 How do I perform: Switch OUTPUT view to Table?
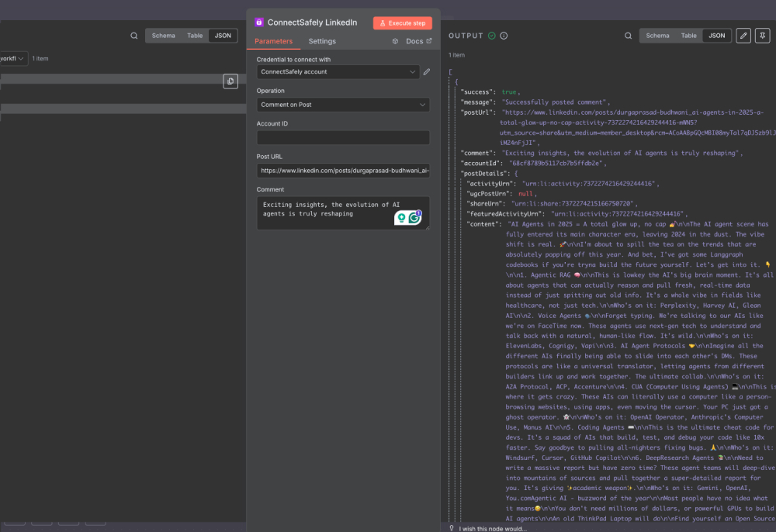(x=689, y=35)
